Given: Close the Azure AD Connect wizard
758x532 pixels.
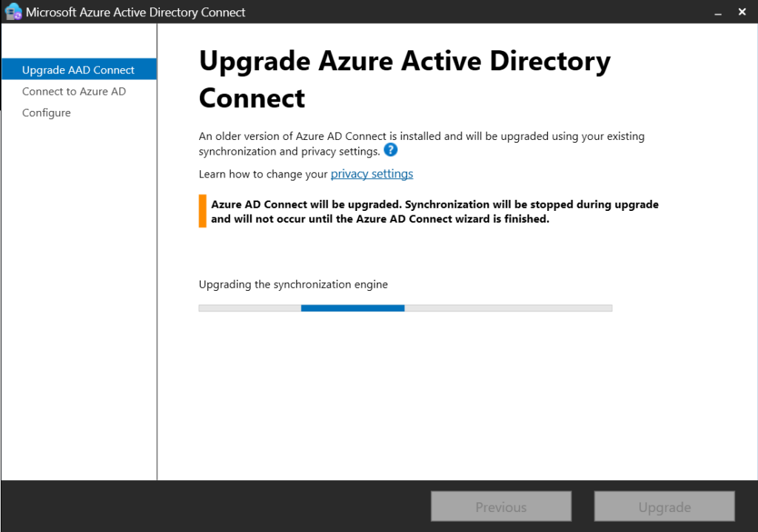Looking at the screenshot, I should [742, 12].
